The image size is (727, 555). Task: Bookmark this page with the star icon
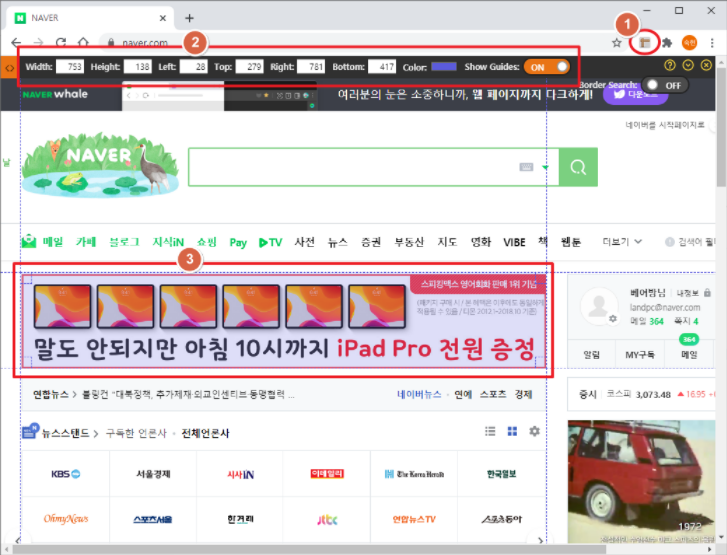[x=616, y=43]
